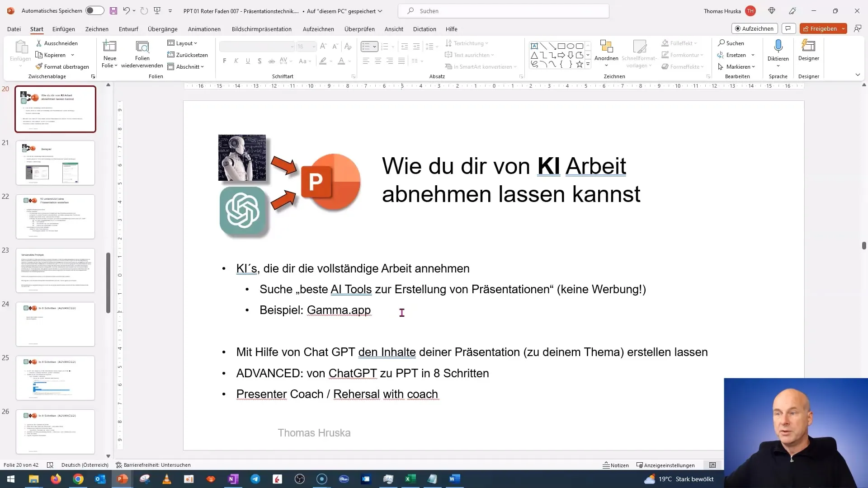This screenshot has width=868, height=488.
Task: Click Suchen in the Bearbeiten group
Action: pos(731,43)
